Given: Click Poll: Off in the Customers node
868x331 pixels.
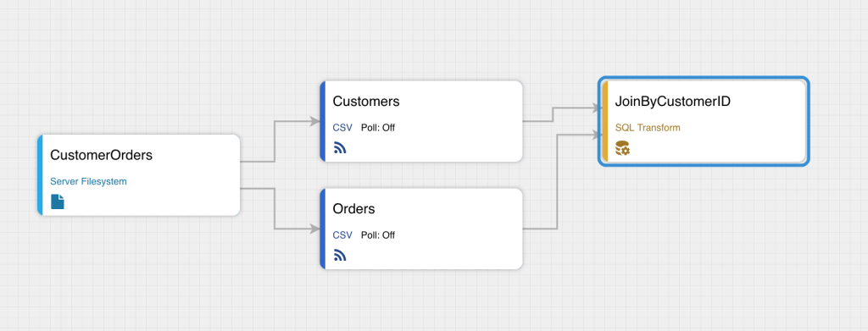Looking at the screenshot, I should (378, 128).
